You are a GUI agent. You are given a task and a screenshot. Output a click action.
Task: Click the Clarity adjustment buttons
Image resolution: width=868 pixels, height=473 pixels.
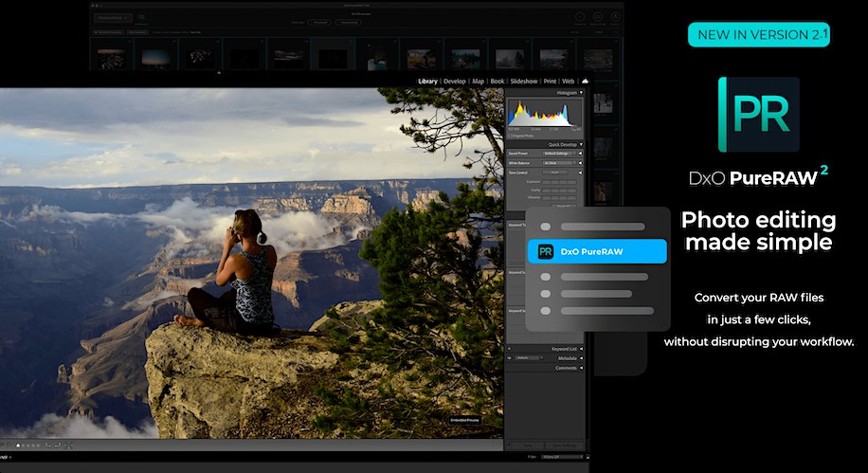pos(559,190)
